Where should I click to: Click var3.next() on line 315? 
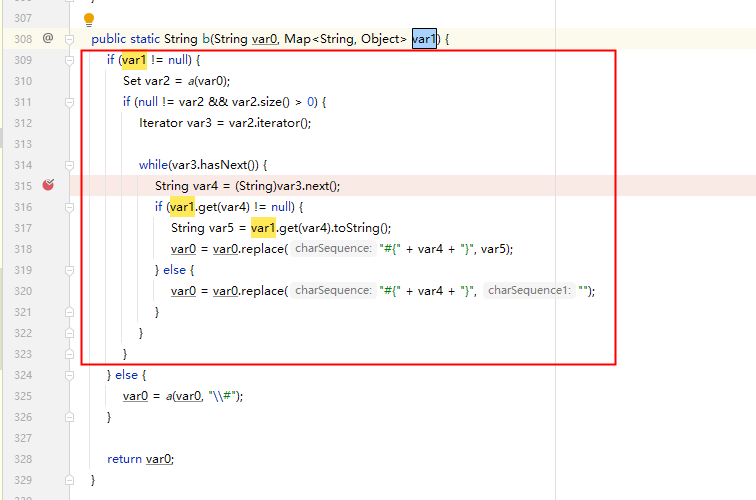307,186
